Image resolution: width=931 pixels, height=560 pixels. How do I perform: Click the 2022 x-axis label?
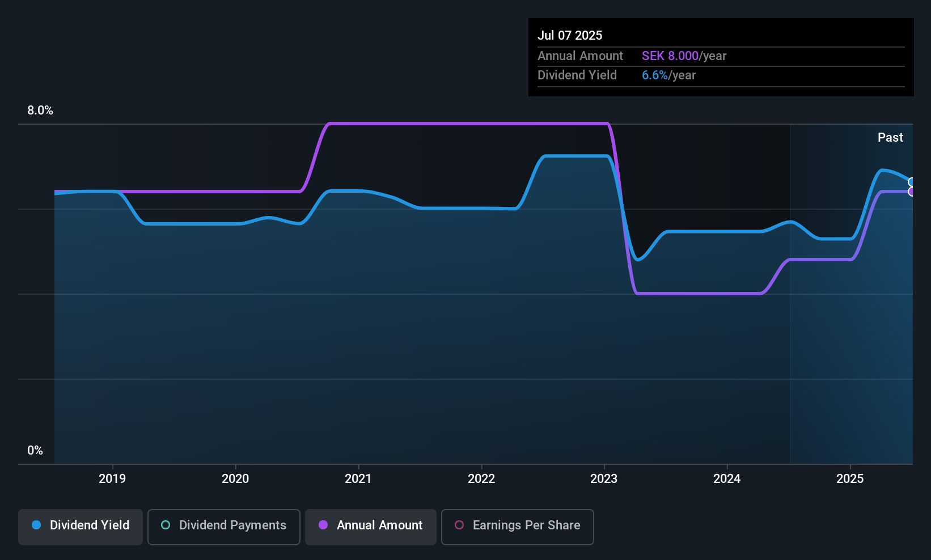coord(481,479)
